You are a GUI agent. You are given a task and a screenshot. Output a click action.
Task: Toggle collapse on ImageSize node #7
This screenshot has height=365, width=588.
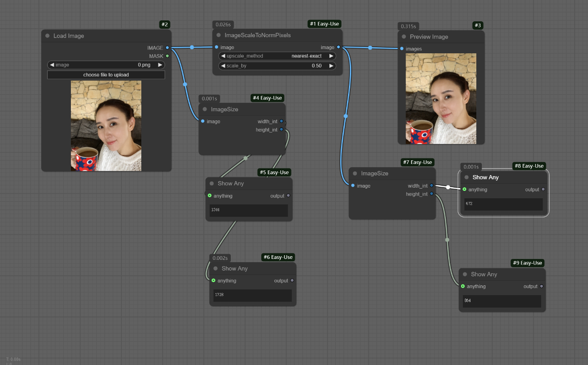tap(355, 174)
